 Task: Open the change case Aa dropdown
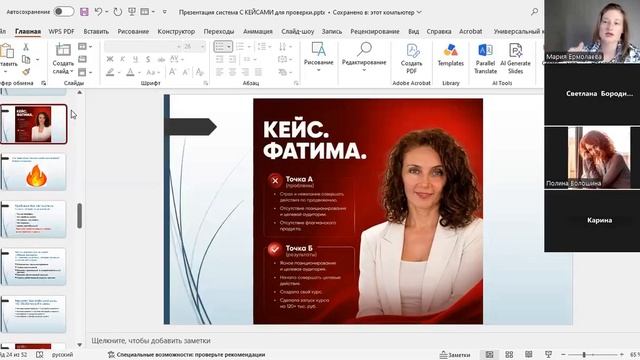pos(153,73)
